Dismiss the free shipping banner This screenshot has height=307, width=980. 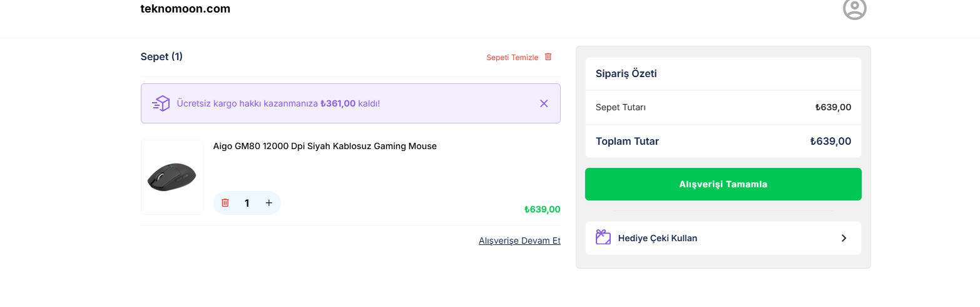[544, 103]
